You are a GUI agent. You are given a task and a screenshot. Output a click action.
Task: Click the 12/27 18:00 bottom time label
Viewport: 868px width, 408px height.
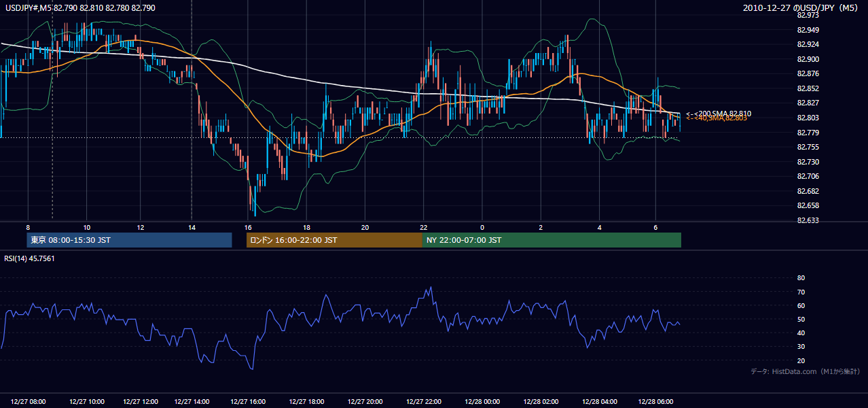coord(306,402)
